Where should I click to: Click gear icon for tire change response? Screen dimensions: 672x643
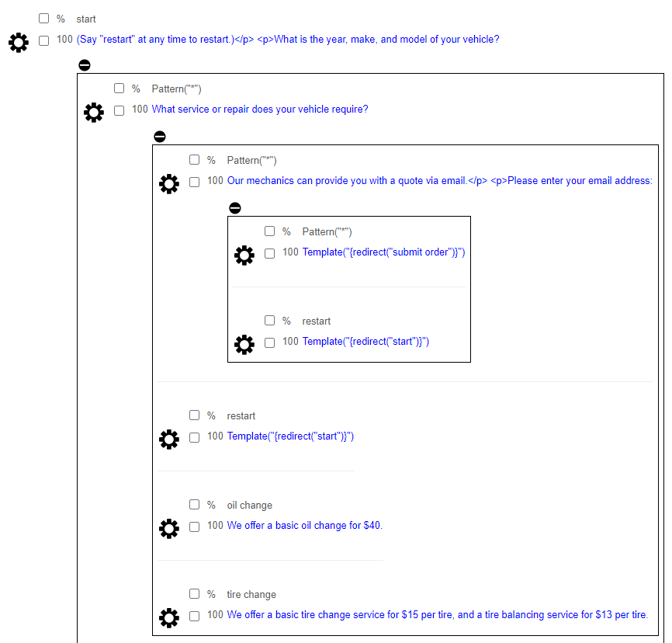coord(169,617)
